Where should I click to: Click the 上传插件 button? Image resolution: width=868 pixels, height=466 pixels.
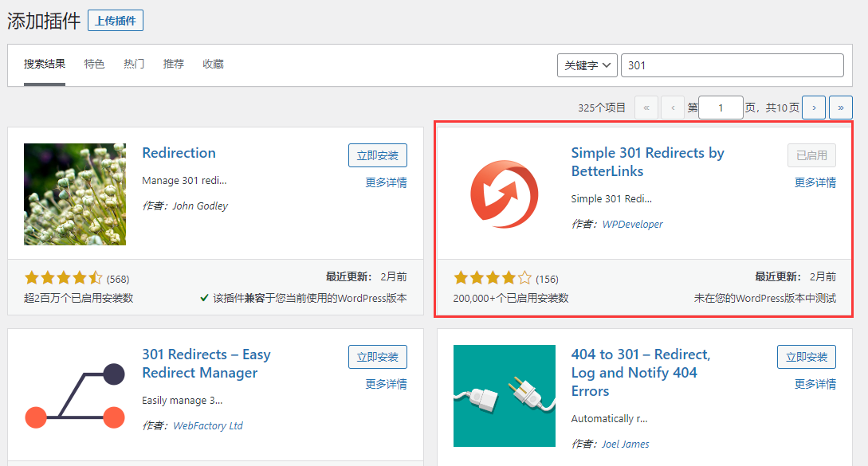pyautogui.click(x=116, y=21)
